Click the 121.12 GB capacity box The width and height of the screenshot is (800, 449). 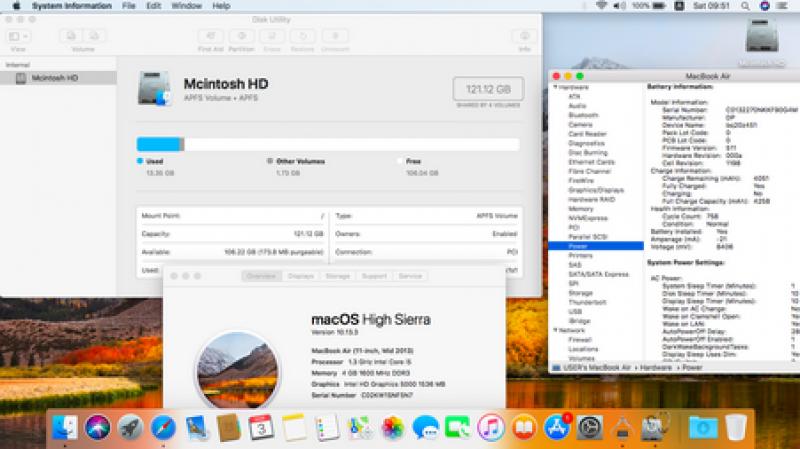point(488,89)
